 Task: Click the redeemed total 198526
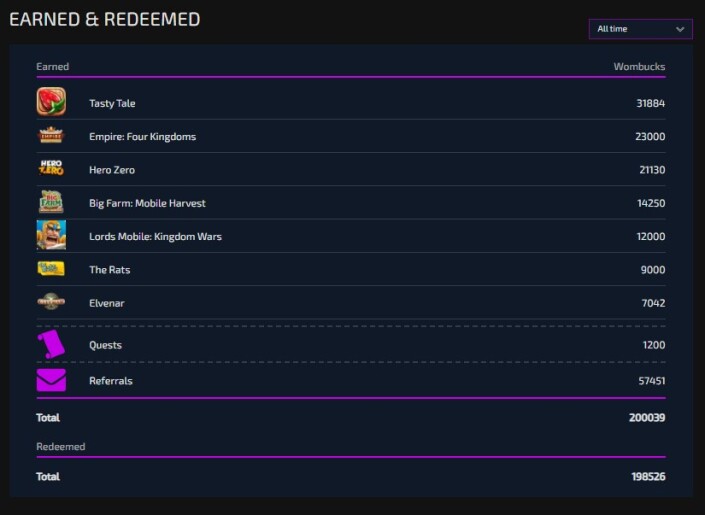[x=648, y=477]
